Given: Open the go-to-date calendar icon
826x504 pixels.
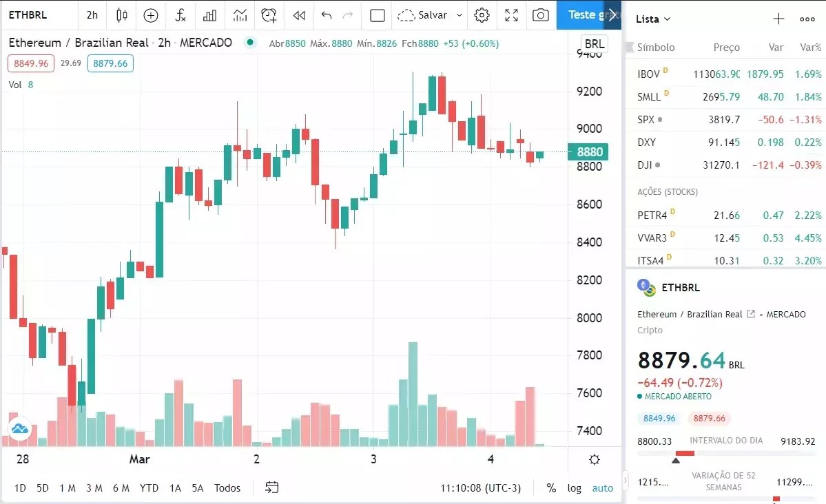Looking at the screenshot, I should click(271, 487).
